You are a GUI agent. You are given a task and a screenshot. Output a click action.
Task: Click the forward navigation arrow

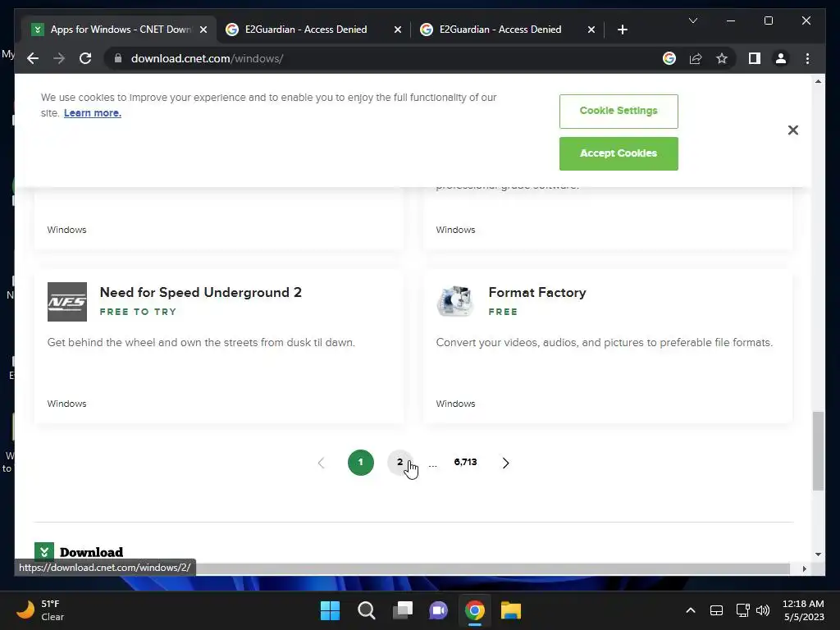(x=59, y=58)
